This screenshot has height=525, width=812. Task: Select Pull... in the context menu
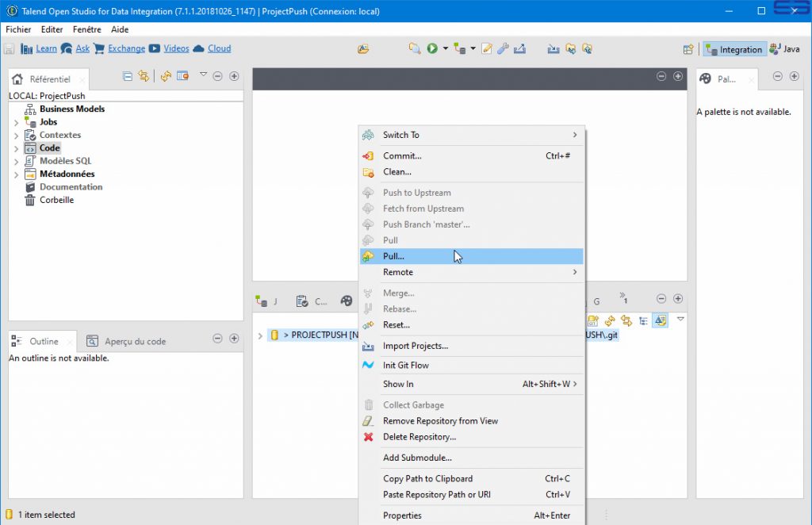393,256
